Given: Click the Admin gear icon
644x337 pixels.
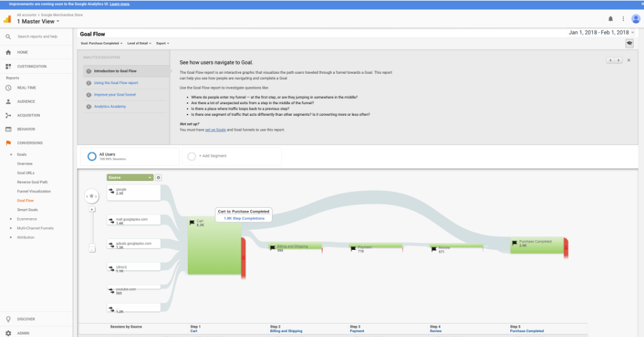Looking at the screenshot, I should pyautogui.click(x=8, y=333).
